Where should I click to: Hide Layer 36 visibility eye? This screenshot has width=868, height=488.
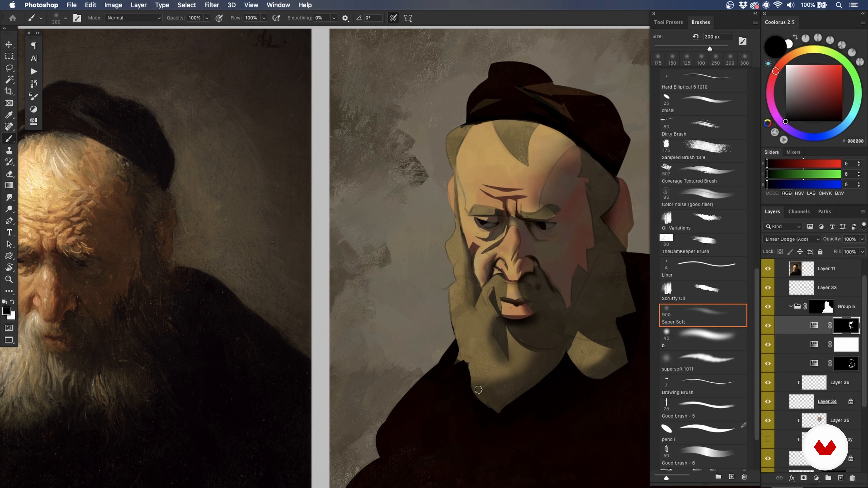click(x=768, y=382)
